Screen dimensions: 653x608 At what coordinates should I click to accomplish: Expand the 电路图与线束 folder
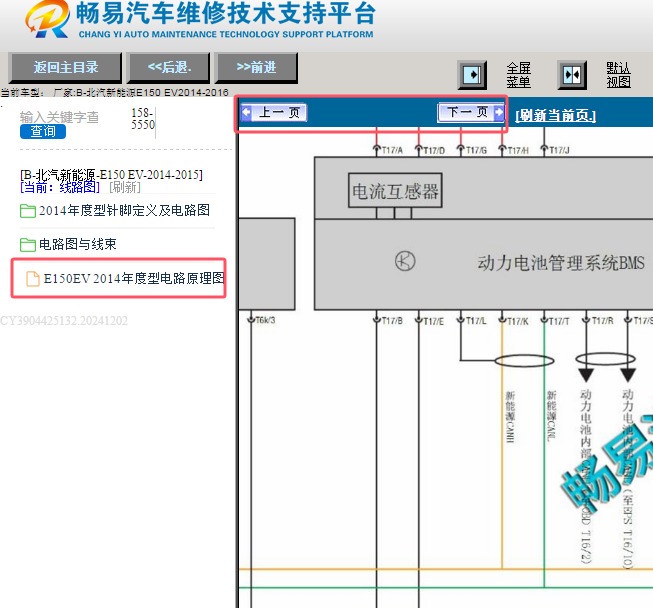(77, 244)
